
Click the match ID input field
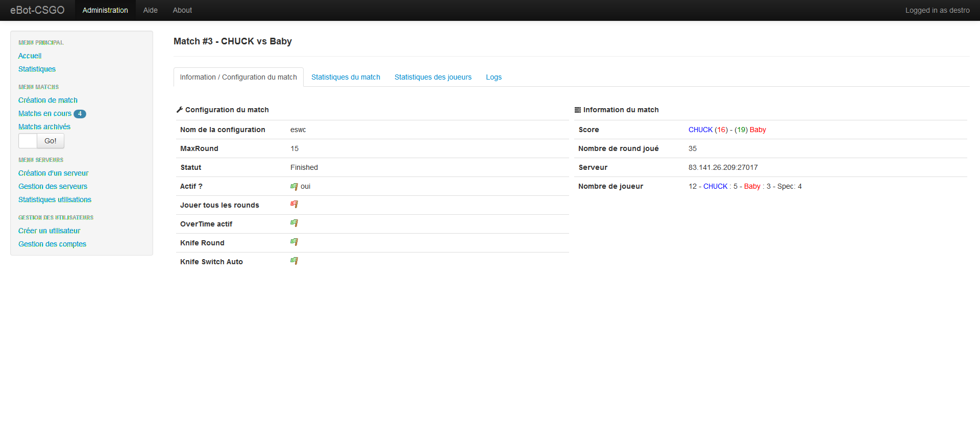click(x=28, y=141)
